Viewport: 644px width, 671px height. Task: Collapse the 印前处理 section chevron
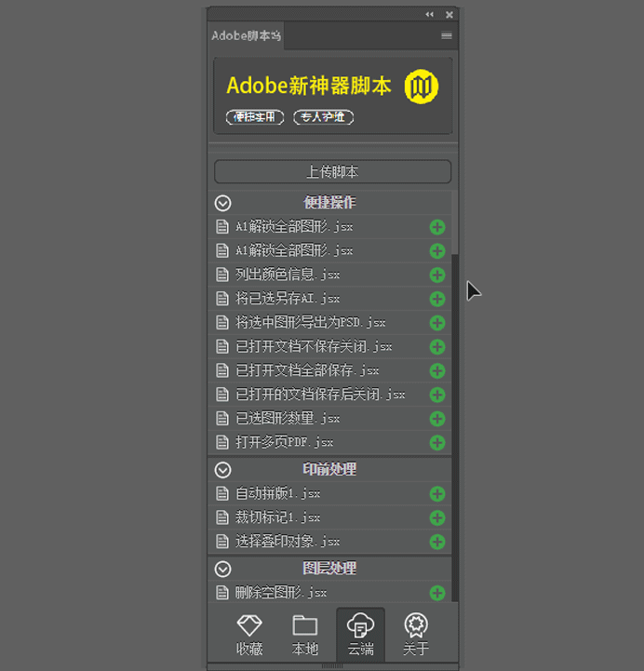(x=222, y=470)
